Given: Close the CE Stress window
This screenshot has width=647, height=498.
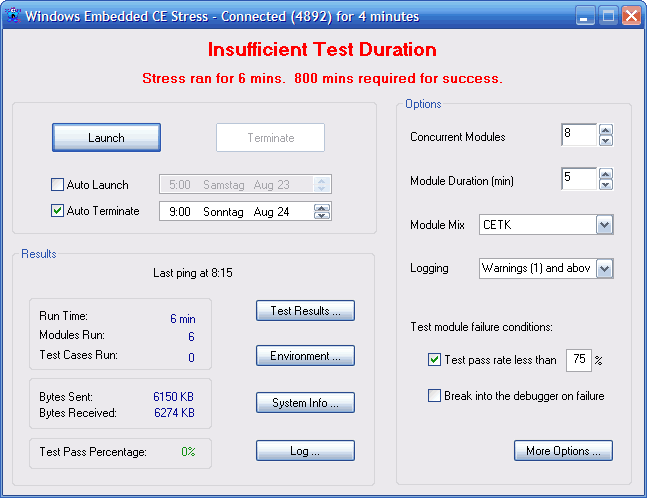Looking at the screenshot, I should [x=631, y=16].
